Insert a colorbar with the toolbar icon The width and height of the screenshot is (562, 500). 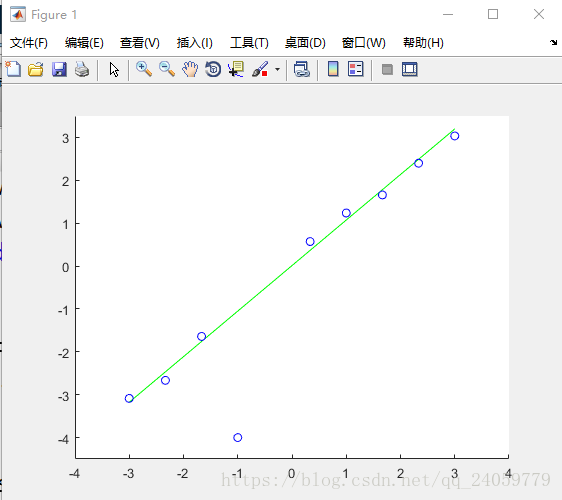click(x=333, y=69)
